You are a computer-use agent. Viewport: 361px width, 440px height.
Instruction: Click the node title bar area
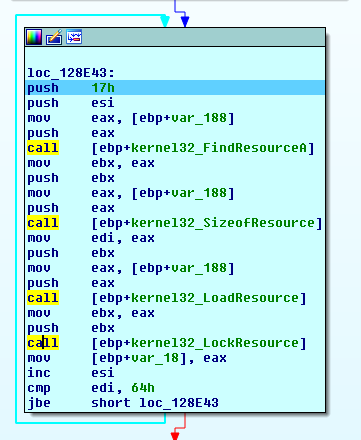click(203, 37)
